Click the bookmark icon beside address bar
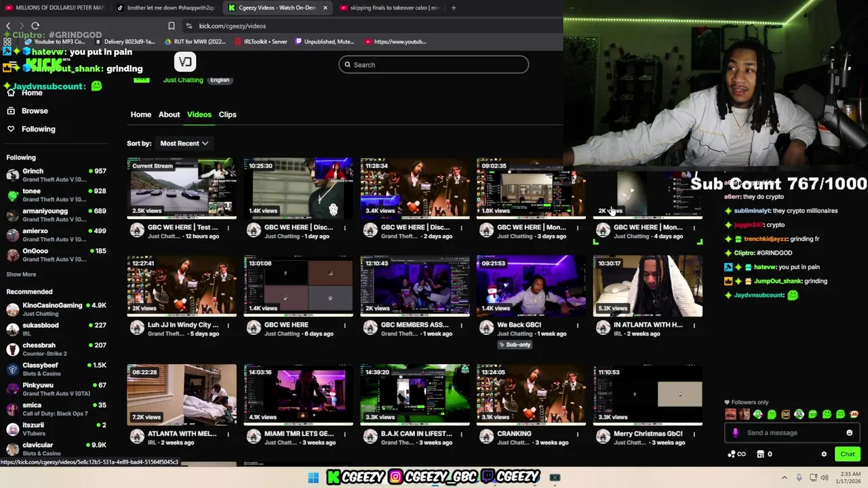 tap(172, 26)
